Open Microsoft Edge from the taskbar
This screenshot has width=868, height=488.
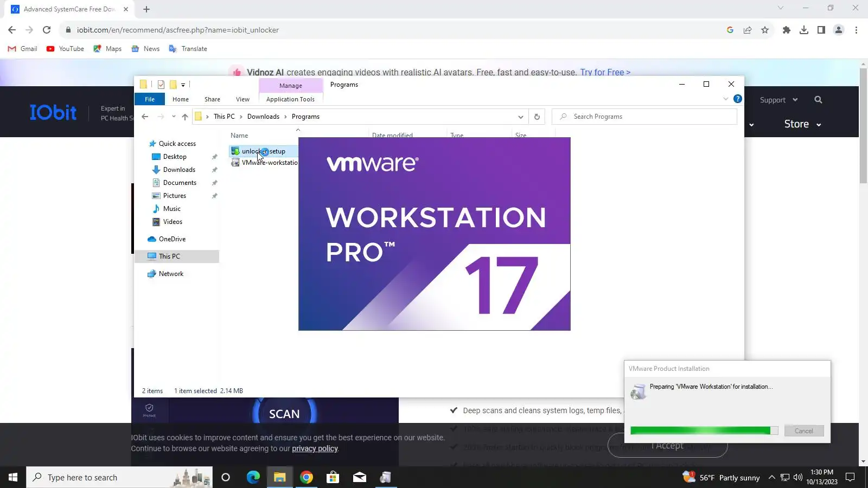point(253,477)
